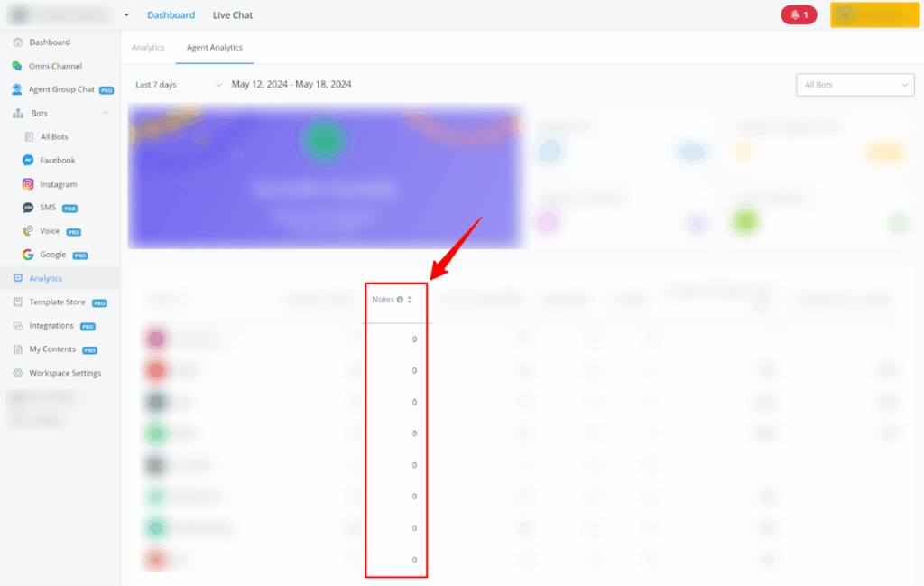Open notifications bell badge
Screen dimensions: 924x586
click(799, 15)
